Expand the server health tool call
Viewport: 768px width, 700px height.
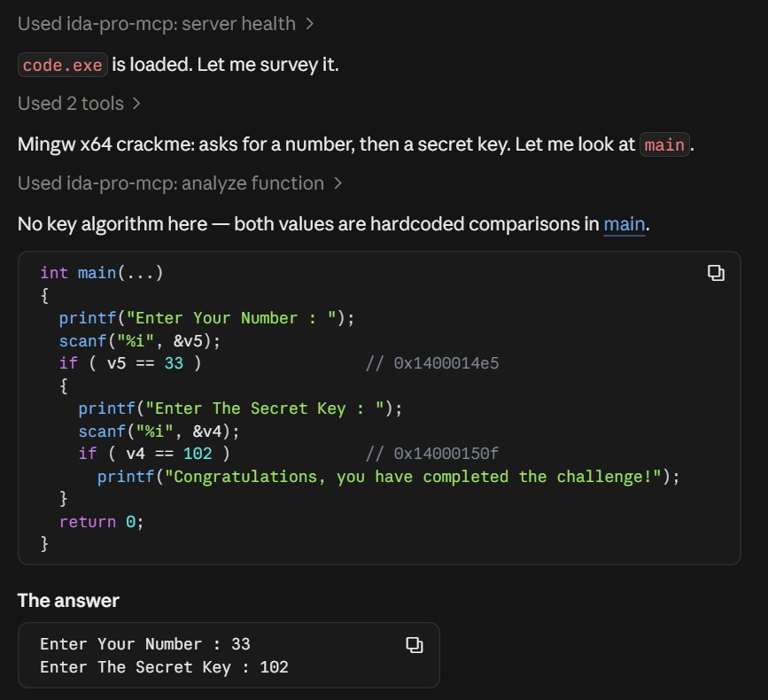click(x=166, y=24)
